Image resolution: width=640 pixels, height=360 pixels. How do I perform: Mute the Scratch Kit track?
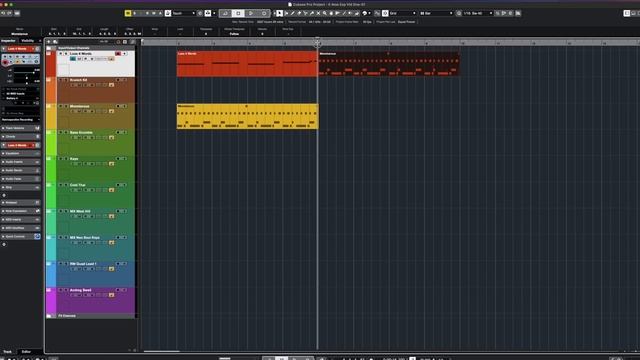coord(60,80)
